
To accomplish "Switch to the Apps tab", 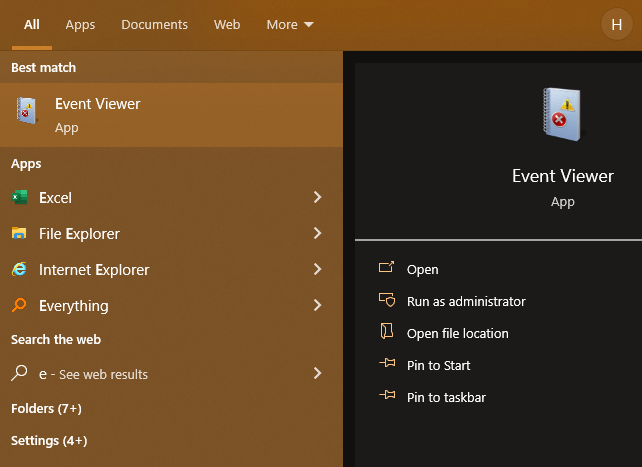I will tap(80, 25).
